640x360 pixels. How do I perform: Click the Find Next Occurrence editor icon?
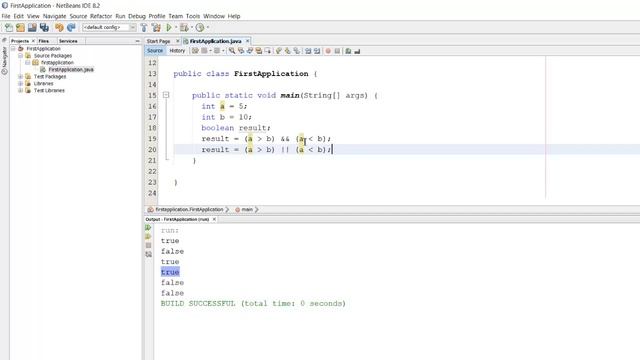click(250, 51)
